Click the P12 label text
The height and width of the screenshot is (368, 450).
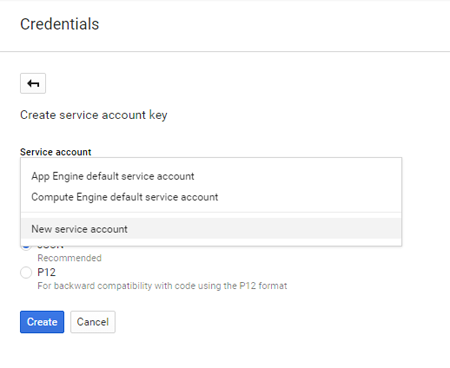coord(46,272)
